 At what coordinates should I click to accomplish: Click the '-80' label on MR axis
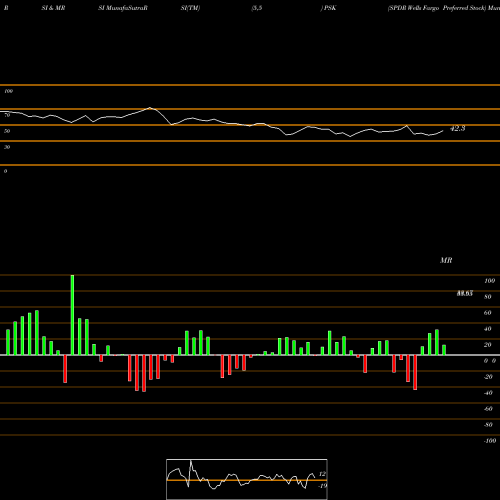click(488, 425)
